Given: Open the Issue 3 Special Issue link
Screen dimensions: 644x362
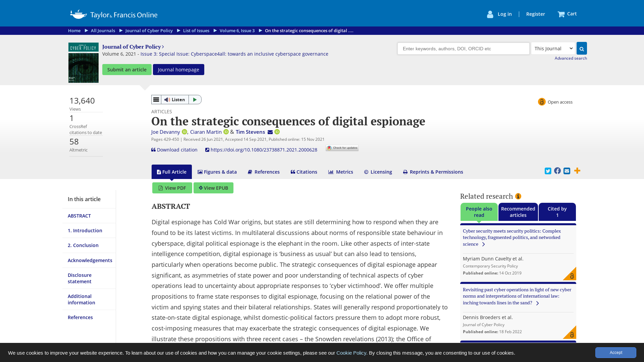Looking at the screenshot, I should point(234,54).
